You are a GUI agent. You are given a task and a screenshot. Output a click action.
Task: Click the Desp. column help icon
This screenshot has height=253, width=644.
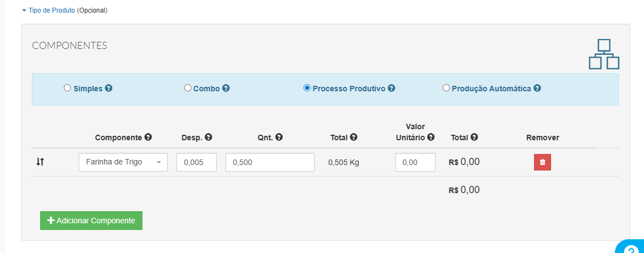point(208,137)
